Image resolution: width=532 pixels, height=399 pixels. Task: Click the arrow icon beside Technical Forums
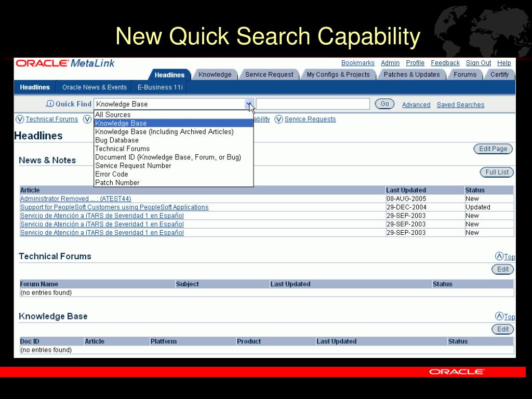tap(20, 119)
